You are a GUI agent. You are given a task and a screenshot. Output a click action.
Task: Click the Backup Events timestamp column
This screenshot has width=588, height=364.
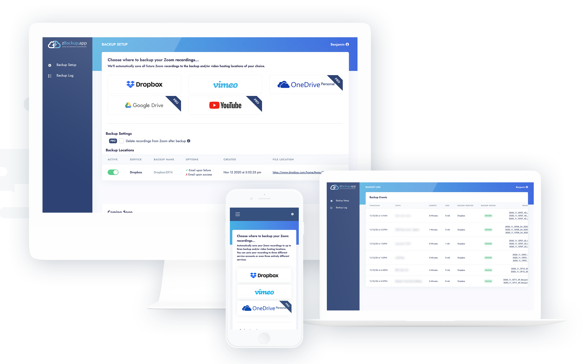[374, 205]
